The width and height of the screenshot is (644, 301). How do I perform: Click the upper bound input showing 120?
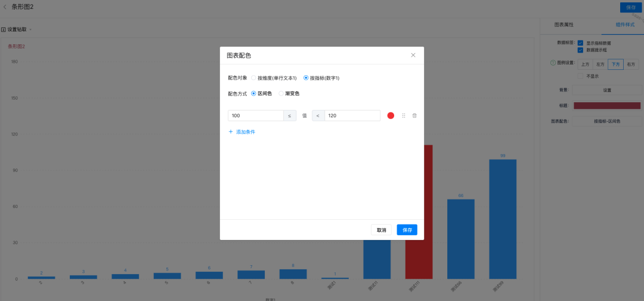click(x=352, y=115)
